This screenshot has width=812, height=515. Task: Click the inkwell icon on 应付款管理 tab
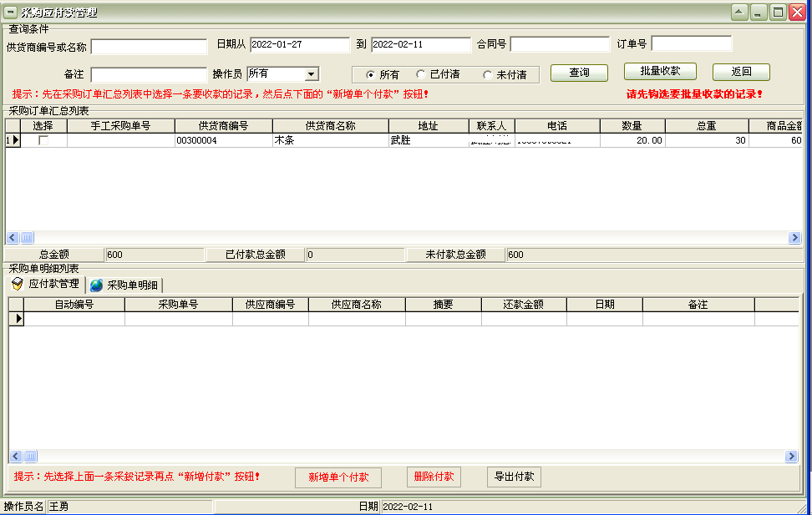17,284
